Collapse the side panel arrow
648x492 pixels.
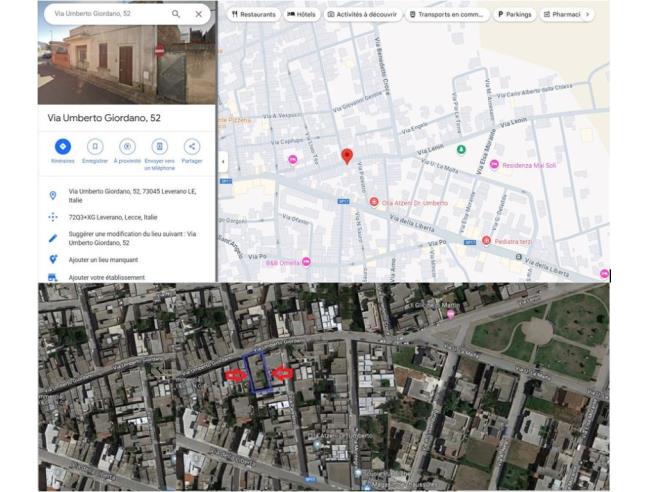coord(222,161)
